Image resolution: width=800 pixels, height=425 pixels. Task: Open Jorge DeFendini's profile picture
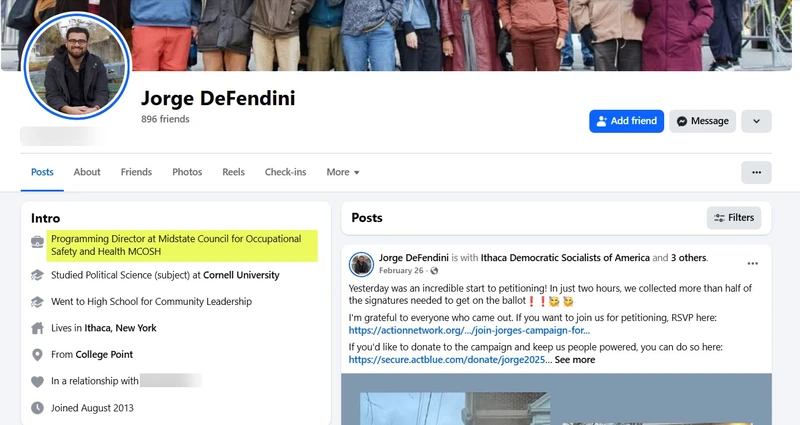coord(77,66)
